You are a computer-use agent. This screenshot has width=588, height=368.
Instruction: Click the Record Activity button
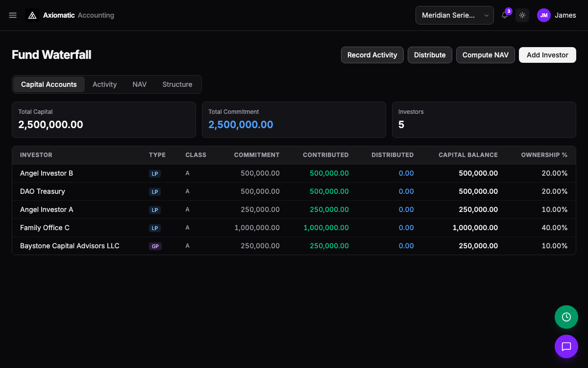click(x=372, y=55)
